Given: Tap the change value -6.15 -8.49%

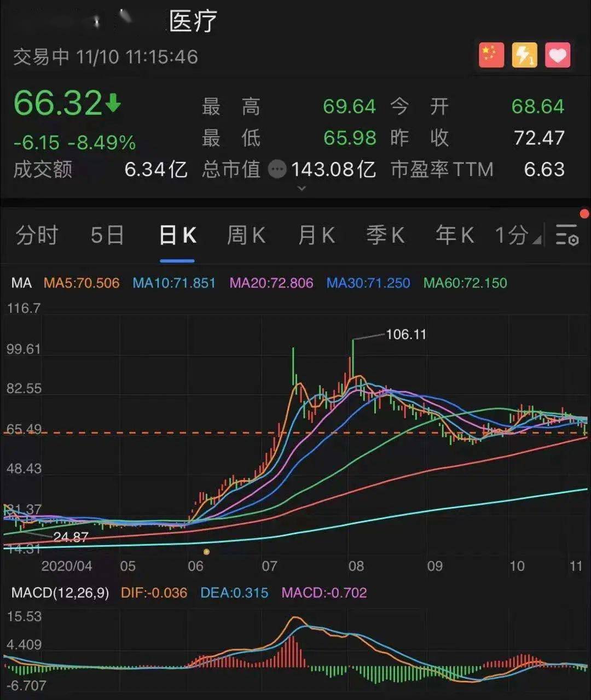Looking at the screenshot, I should [74, 143].
